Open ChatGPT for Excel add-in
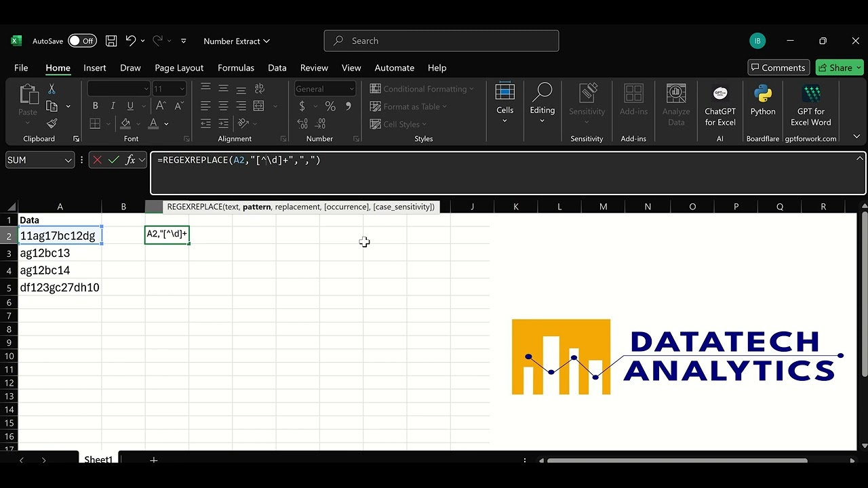This screenshot has width=868, height=488. pyautogui.click(x=720, y=105)
